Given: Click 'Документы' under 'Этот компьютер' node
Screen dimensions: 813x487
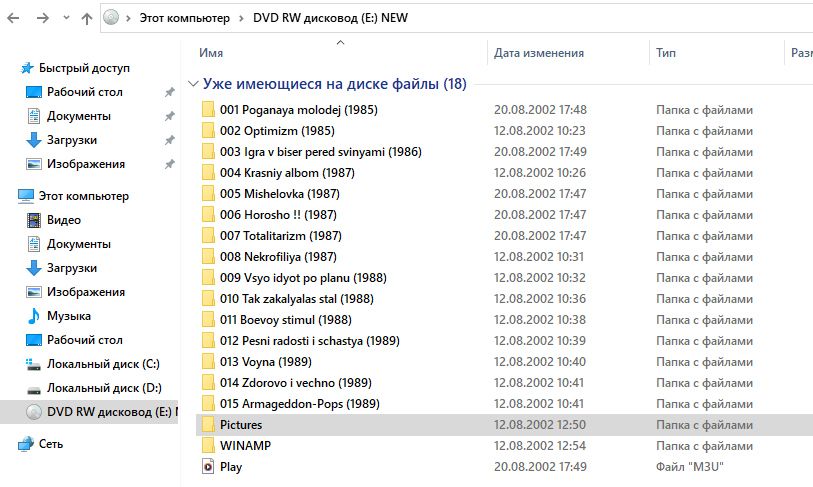Looking at the screenshot, I should (x=79, y=244).
